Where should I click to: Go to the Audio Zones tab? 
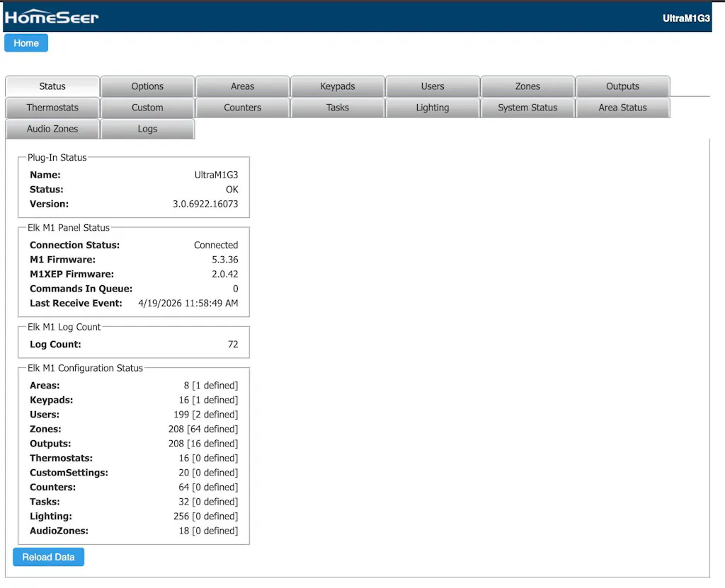pos(52,129)
